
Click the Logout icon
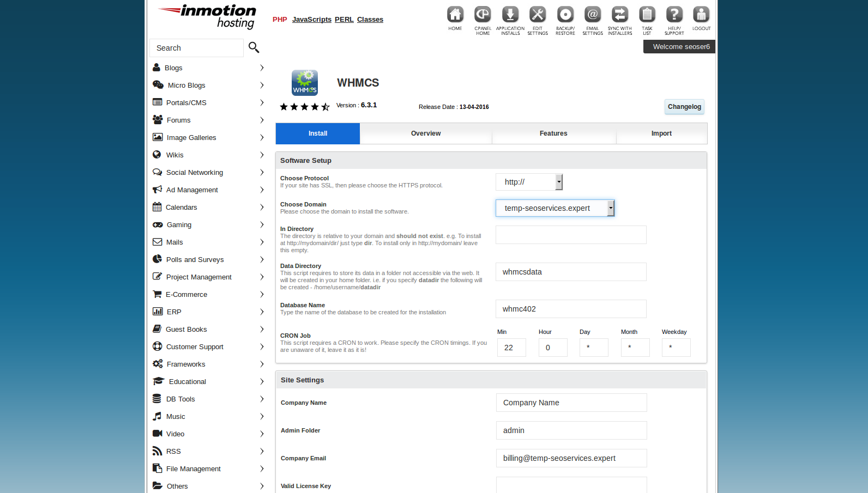(701, 15)
